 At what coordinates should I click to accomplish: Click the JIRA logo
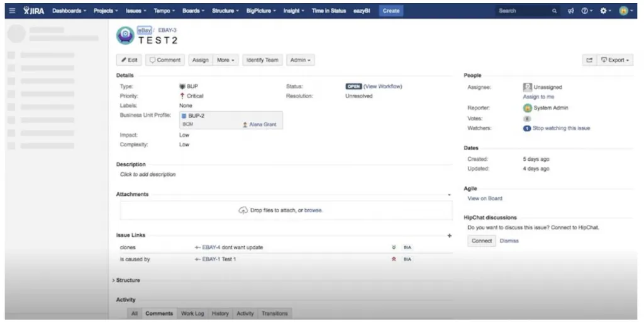coord(34,11)
